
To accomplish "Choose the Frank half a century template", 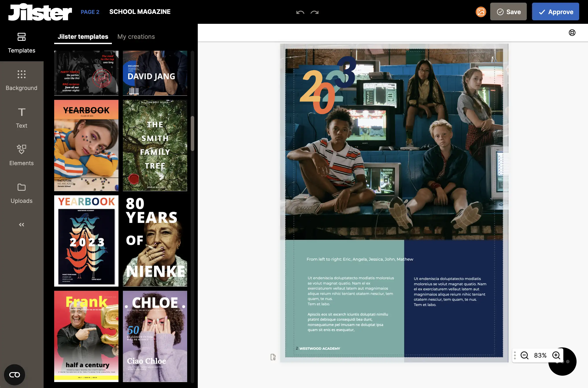I will [86, 336].
